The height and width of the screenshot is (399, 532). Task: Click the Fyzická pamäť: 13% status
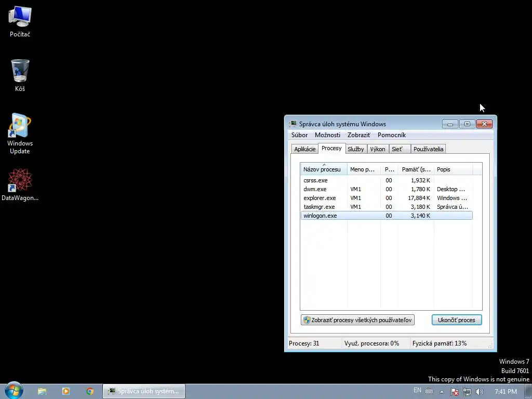point(440,343)
